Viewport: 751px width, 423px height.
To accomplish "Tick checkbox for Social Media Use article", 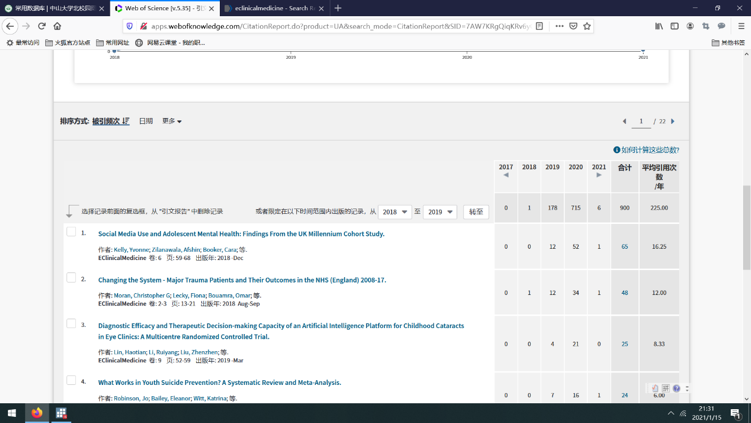I will [x=71, y=232].
